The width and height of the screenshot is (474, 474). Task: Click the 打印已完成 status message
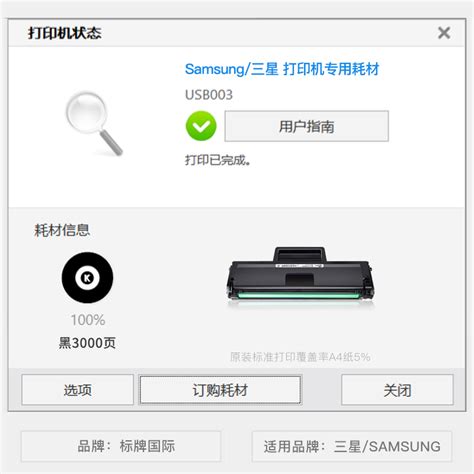tap(218, 160)
